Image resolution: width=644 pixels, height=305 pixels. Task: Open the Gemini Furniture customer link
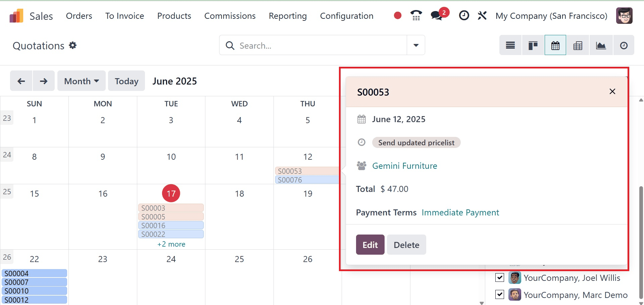(x=405, y=166)
